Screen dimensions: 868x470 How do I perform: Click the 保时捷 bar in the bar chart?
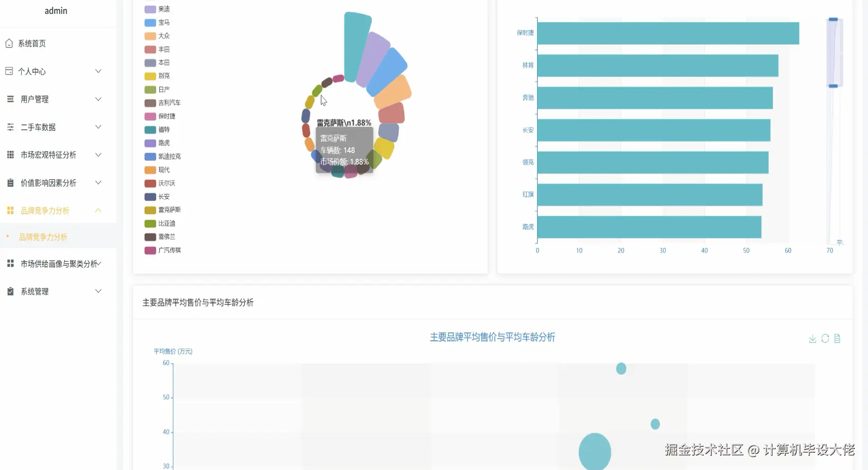(668, 33)
